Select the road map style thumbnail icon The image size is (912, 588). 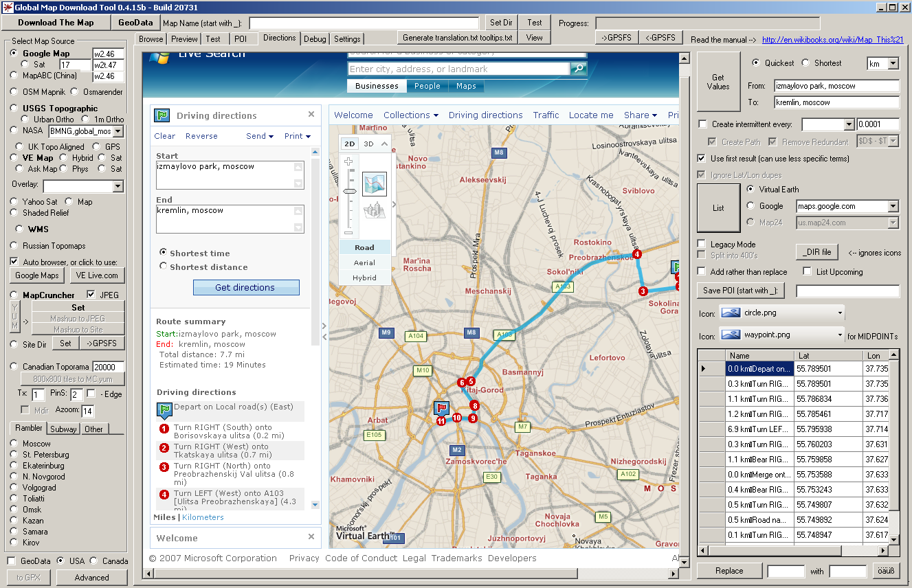coord(375,183)
